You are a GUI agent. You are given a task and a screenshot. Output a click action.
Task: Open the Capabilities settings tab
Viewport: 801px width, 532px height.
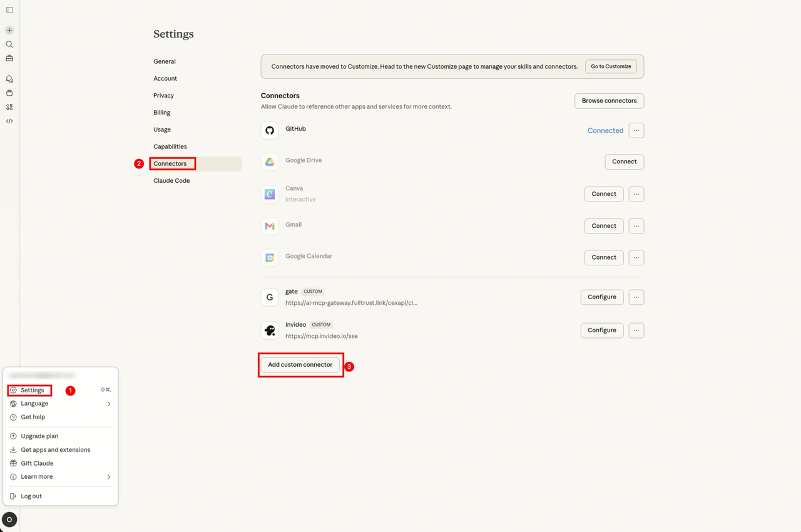pyautogui.click(x=170, y=146)
